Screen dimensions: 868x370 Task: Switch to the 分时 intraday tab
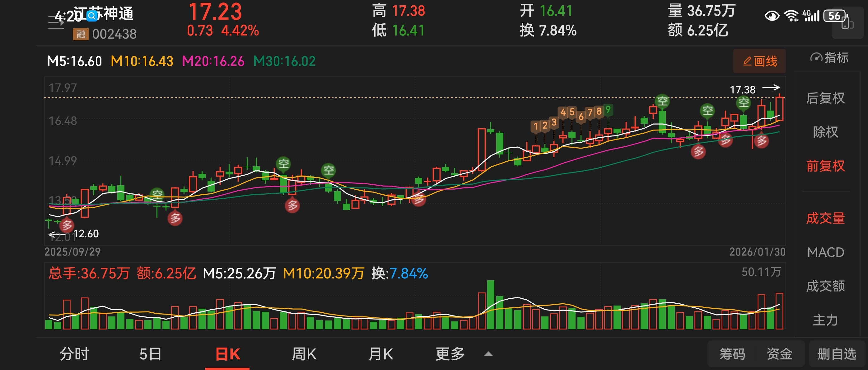74,354
